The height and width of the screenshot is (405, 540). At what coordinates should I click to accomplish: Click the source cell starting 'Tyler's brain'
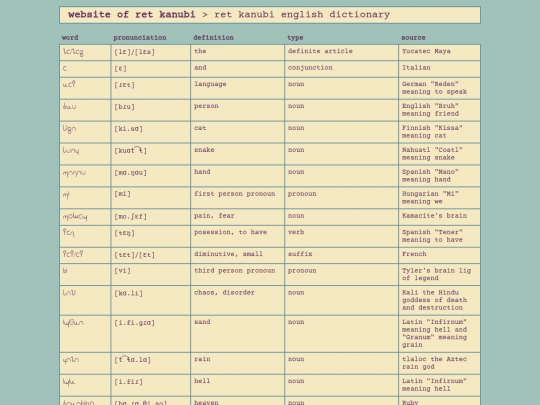[x=440, y=274]
